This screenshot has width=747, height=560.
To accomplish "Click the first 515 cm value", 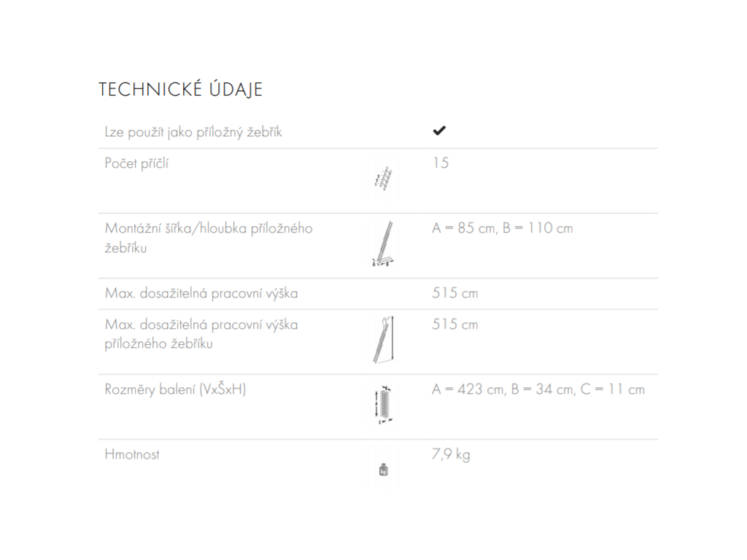I will [455, 293].
